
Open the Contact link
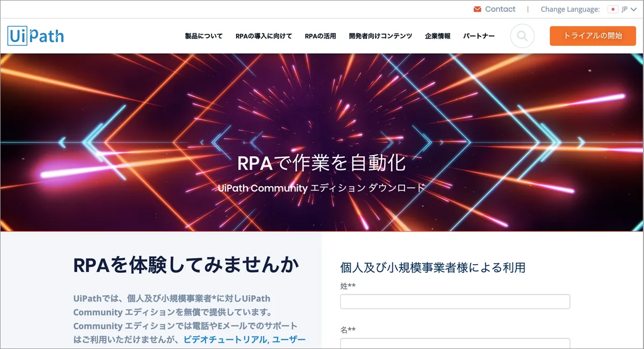[x=500, y=9]
